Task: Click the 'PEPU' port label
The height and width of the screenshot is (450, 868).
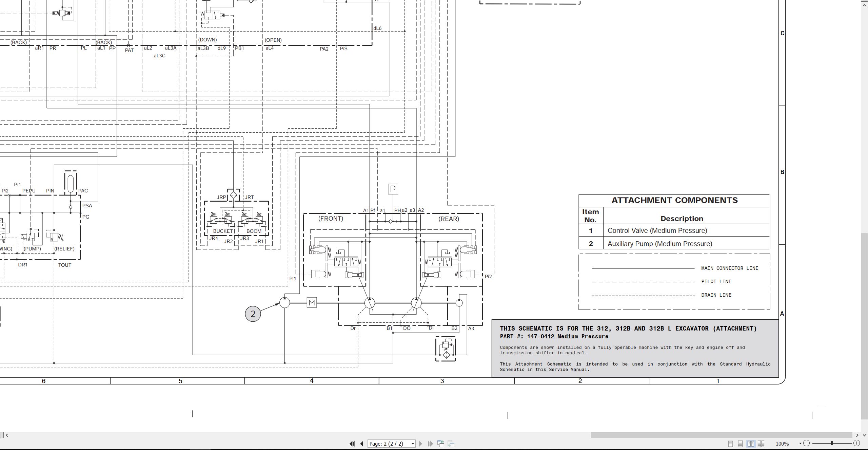Action: (29, 191)
